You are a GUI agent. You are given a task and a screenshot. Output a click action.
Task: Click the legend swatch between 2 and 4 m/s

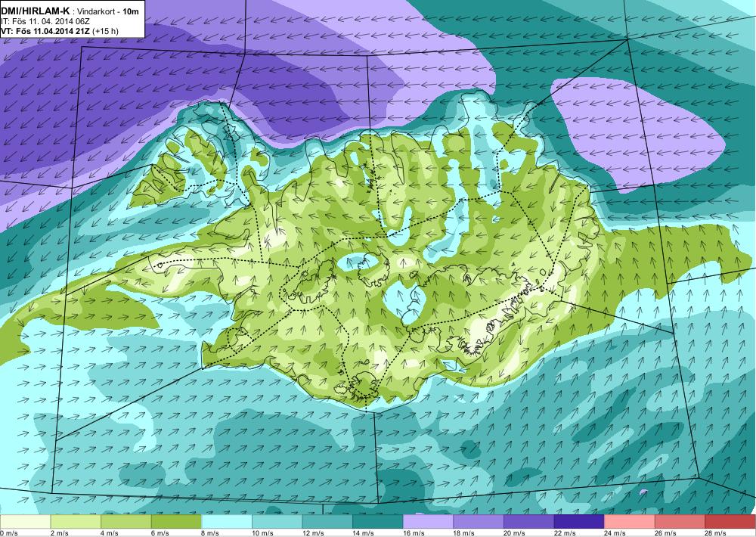tap(76, 522)
